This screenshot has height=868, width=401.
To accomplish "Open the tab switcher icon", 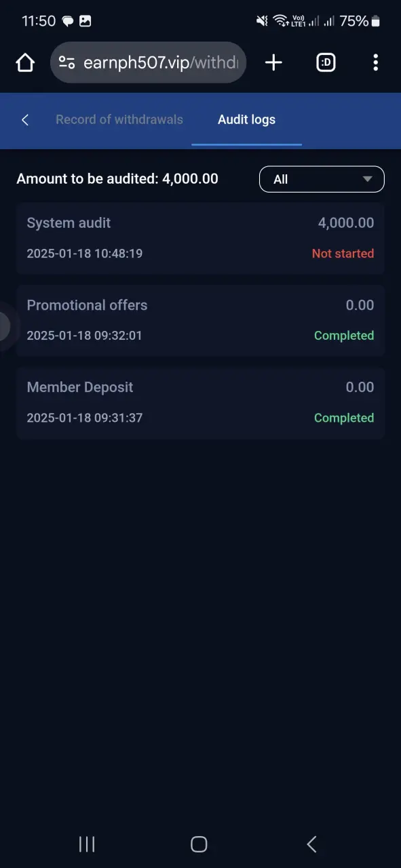I will 326,63.
